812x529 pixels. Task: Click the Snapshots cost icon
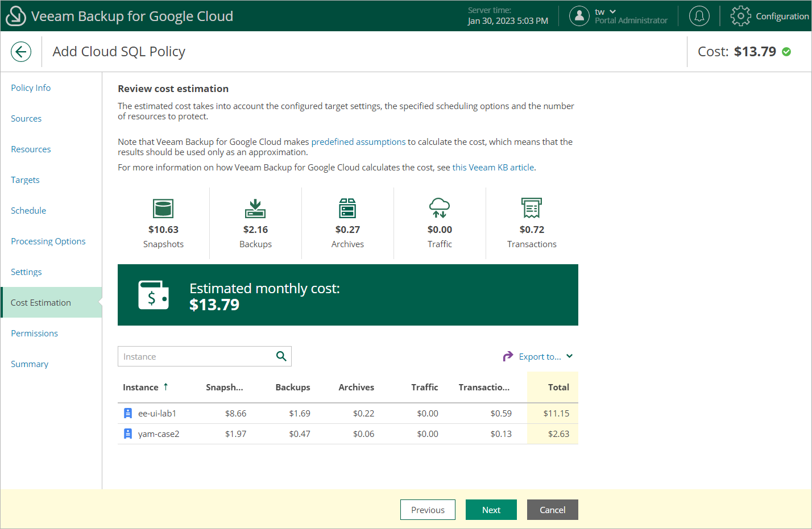pos(163,209)
